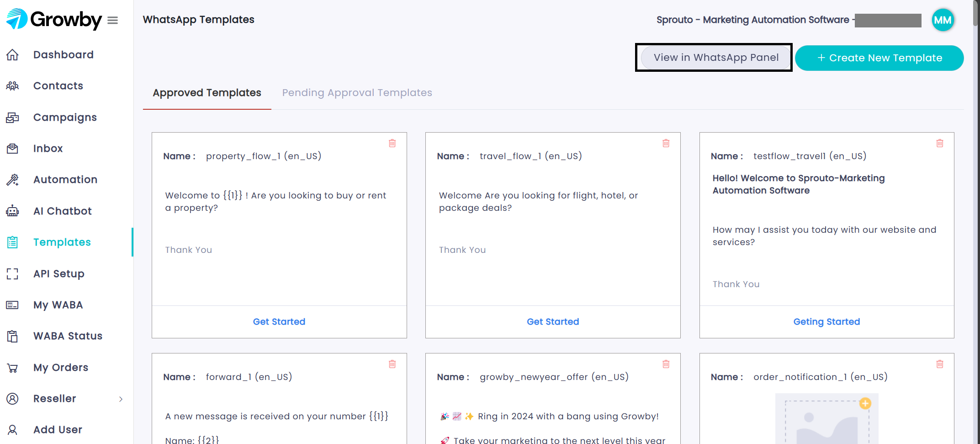The image size is (980, 444).
Task: Click the growby_newyear_offer (en_US) name
Action: coord(554,377)
